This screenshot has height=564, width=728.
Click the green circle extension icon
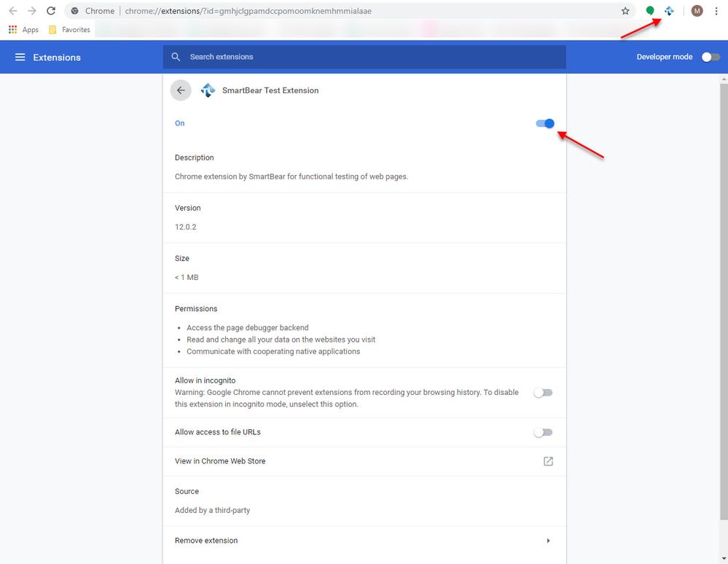click(x=650, y=11)
